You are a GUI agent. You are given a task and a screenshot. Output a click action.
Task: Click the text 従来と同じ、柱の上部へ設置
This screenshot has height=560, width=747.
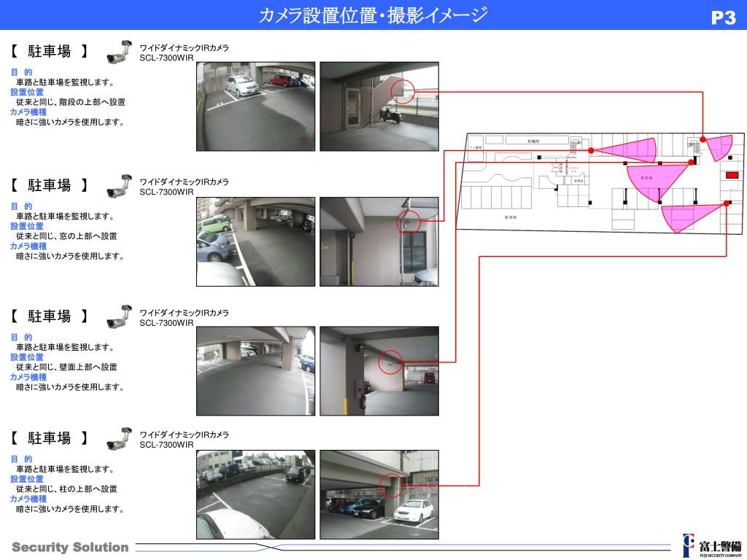[66, 489]
